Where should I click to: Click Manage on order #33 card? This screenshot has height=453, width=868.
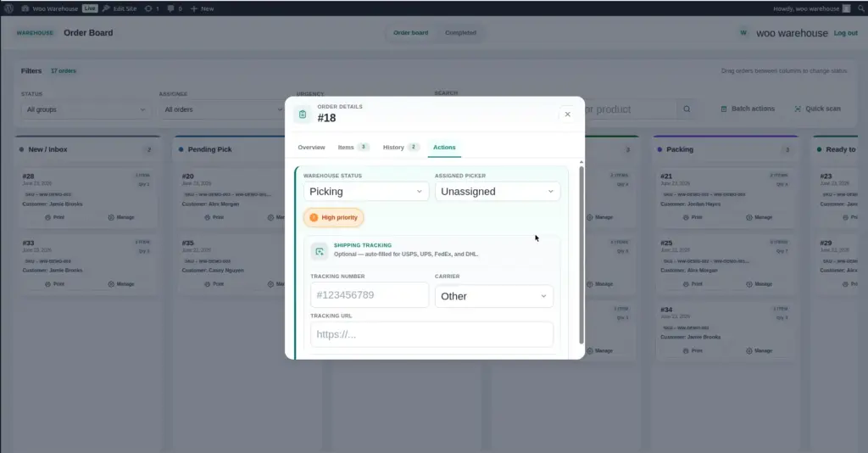click(x=121, y=284)
